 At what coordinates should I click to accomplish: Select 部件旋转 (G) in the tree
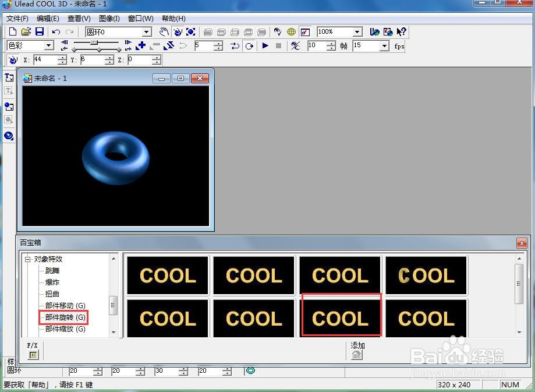click(x=65, y=317)
